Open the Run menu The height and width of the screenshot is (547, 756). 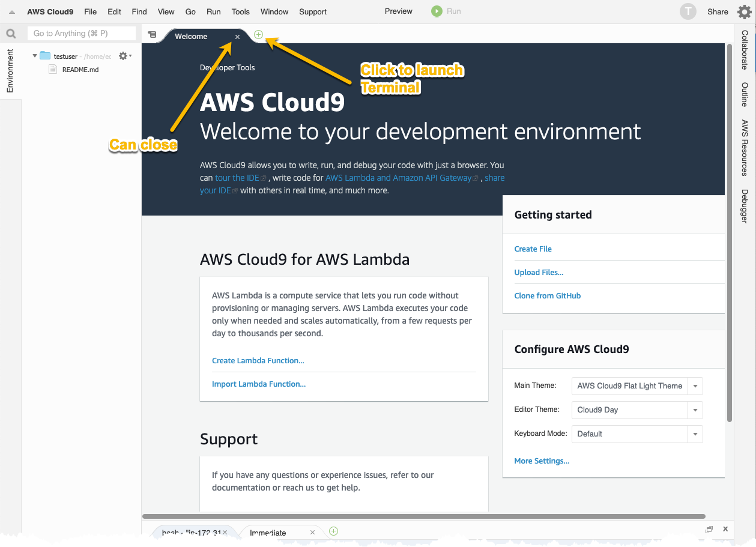(214, 11)
